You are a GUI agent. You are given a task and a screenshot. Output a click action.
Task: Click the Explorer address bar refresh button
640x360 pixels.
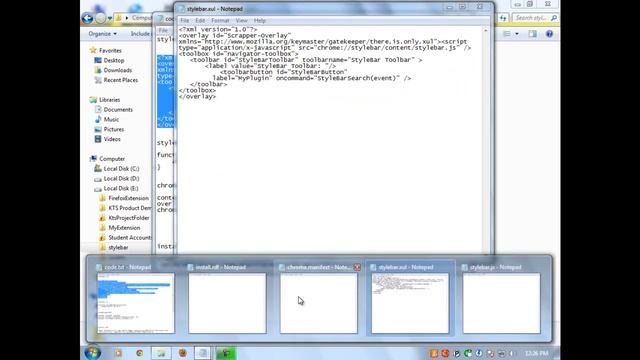(x=503, y=18)
